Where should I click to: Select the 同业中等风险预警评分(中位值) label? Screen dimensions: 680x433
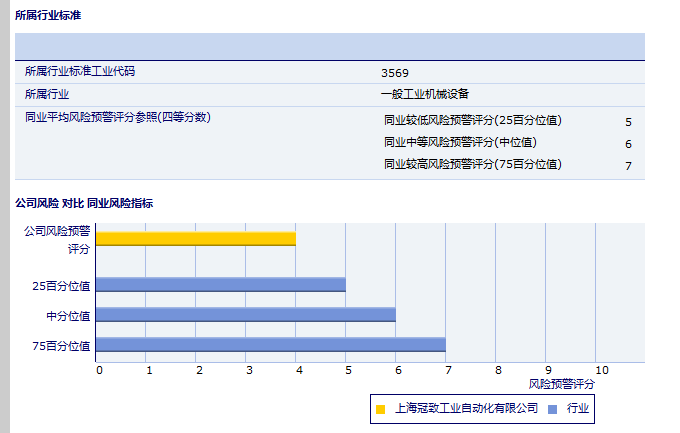[460, 143]
